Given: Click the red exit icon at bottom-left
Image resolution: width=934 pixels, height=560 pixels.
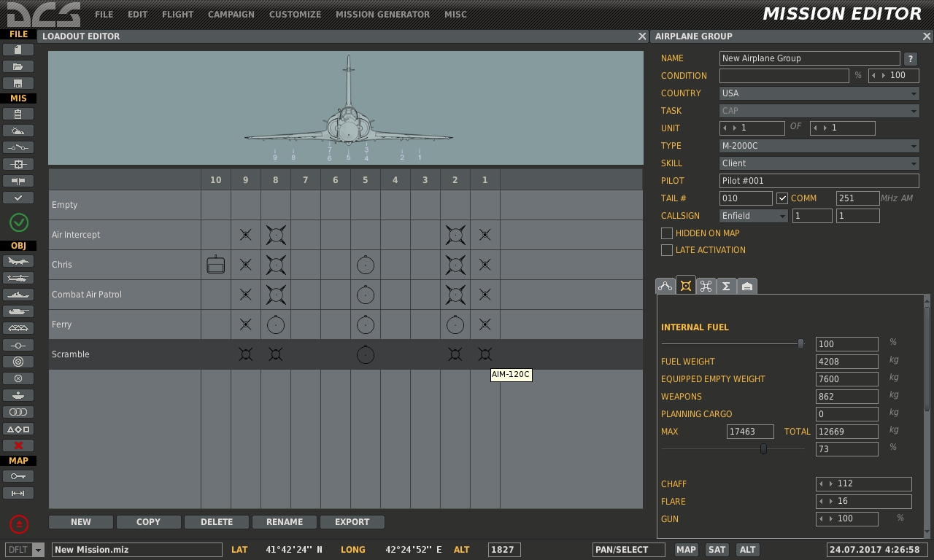Looking at the screenshot, I should [19, 524].
